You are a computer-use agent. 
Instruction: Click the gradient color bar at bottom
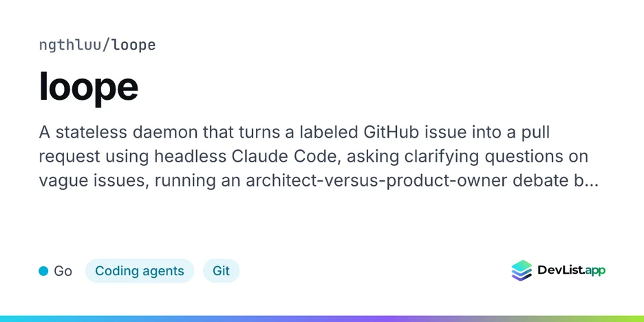pos(322,319)
